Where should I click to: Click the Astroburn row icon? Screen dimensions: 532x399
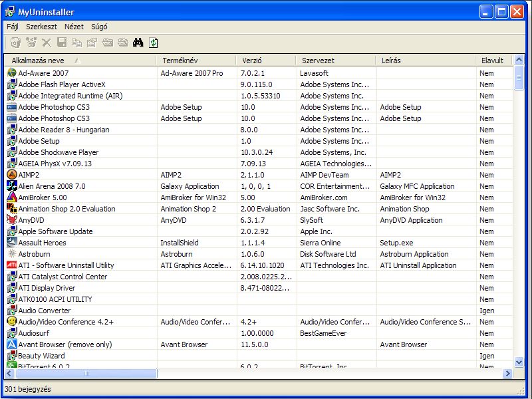click(12, 253)
